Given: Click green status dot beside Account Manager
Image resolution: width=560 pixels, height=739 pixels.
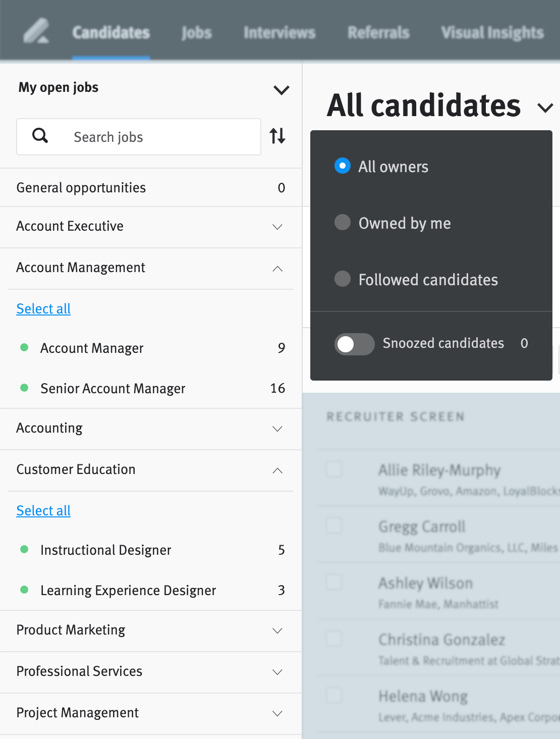Looking at the screenshot, I should pyautogui.click(x=24, y=347).
